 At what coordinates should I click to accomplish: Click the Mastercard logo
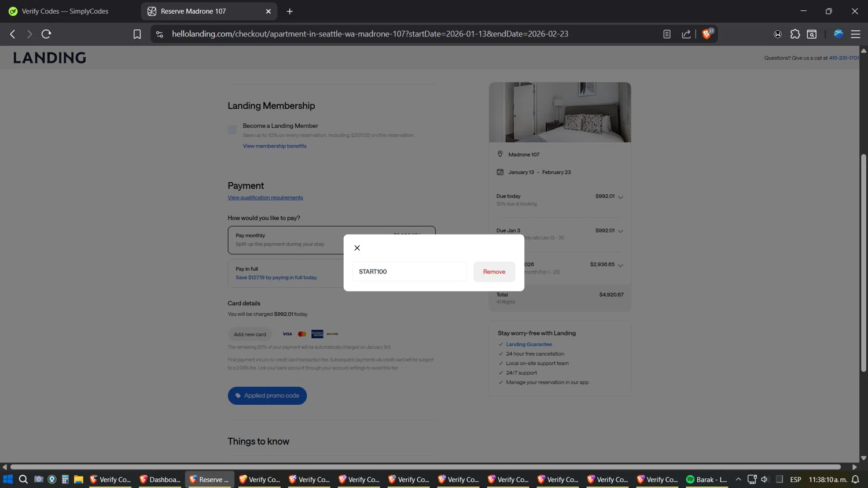[302, 334]
